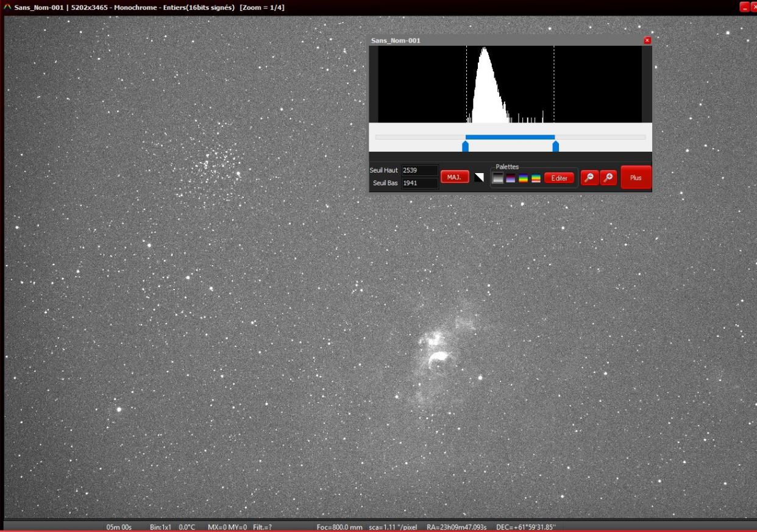Screen dimensions: 757x532
Task: Click the Bin:1x1 status bar entry
Action: coord(160,527)
